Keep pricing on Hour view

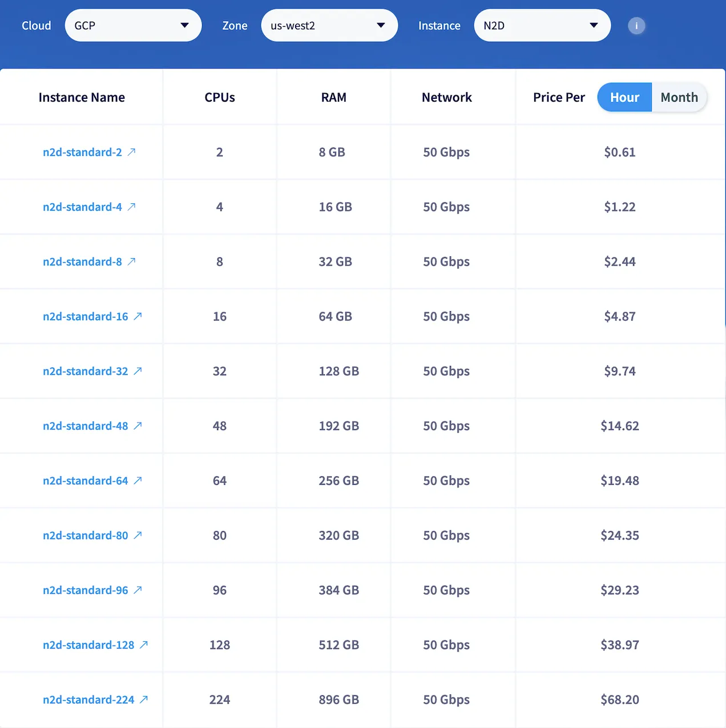point(624,97)
